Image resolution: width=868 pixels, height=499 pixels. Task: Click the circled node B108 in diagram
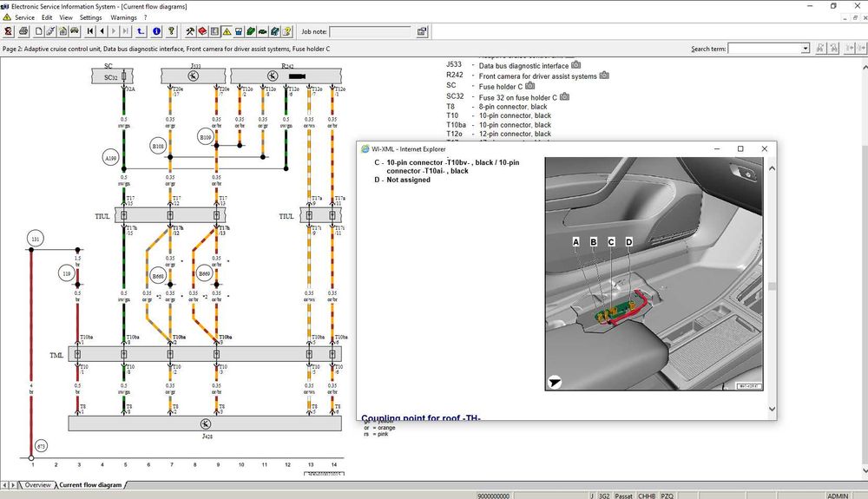[x=158, y=146]
